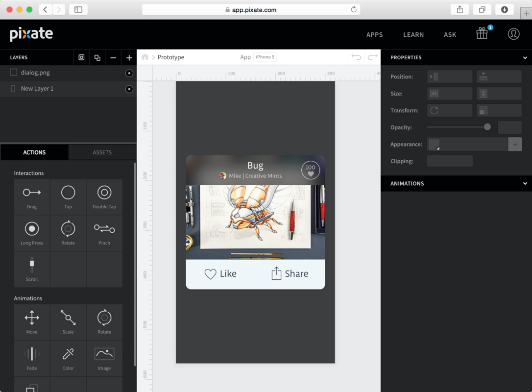Viewport: 532px width, 392px height.
Task: Open the Clipping dropdown
Action: (x=450, y=161)
